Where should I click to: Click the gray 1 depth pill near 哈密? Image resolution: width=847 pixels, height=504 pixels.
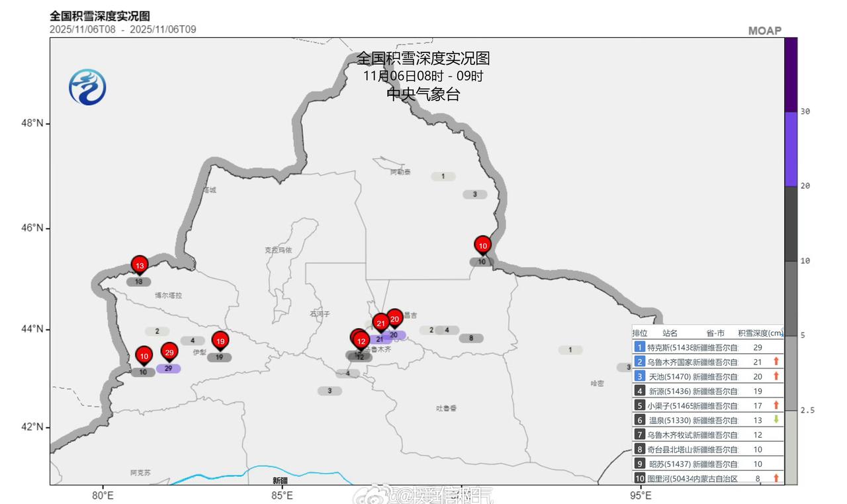[x=570, y=350]
